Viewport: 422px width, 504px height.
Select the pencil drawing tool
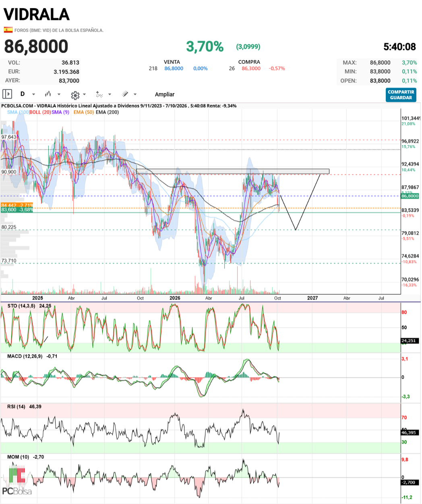click(x=125, y=94)
